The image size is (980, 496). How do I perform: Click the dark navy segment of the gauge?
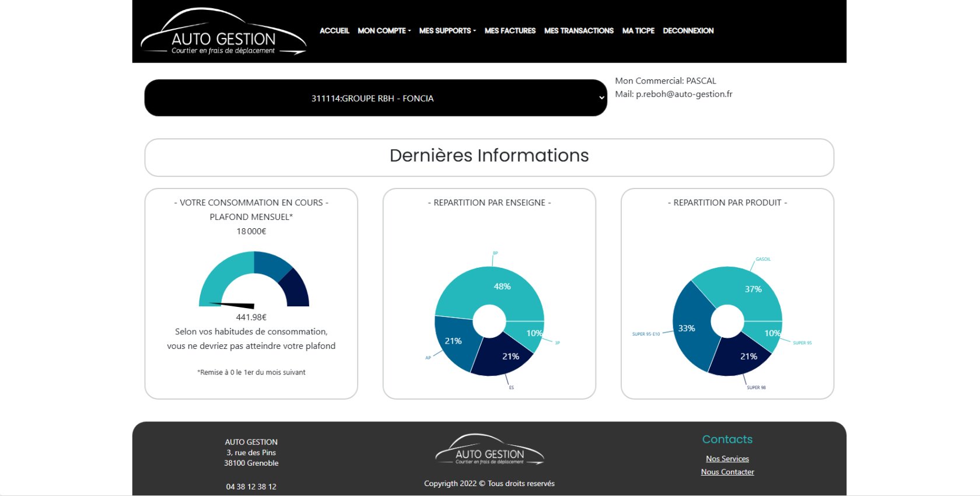296,290
